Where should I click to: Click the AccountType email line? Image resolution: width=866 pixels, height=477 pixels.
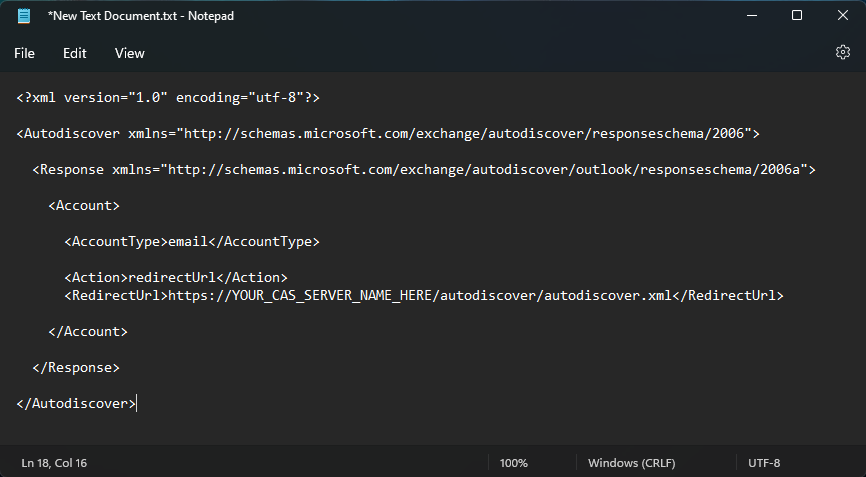tap(192, 241)
